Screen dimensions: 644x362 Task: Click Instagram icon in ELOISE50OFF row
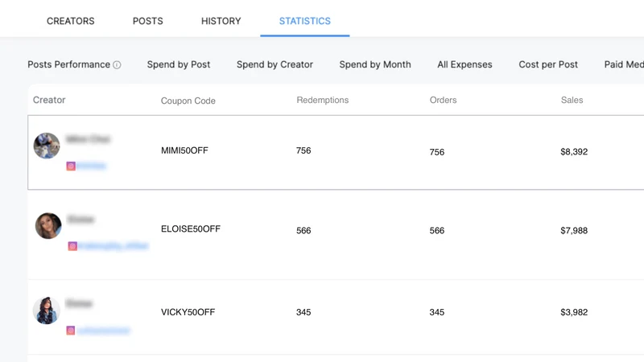point(72,246)
